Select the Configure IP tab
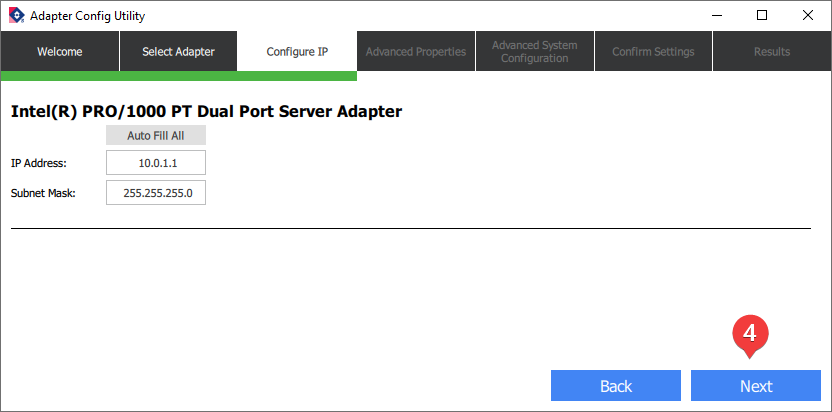Viewport: 832px width, 412px height. (x=297, y=52)
